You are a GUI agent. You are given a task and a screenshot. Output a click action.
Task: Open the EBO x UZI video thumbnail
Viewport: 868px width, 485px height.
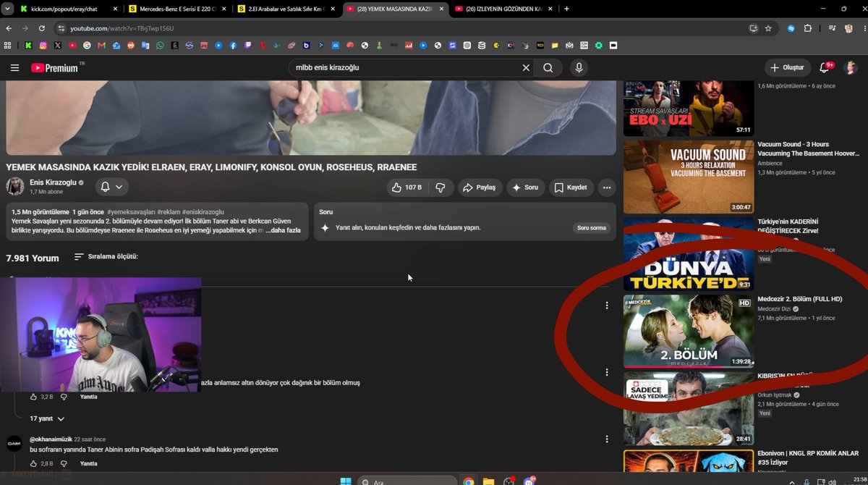pyautogui.click(x=688, y=109)
